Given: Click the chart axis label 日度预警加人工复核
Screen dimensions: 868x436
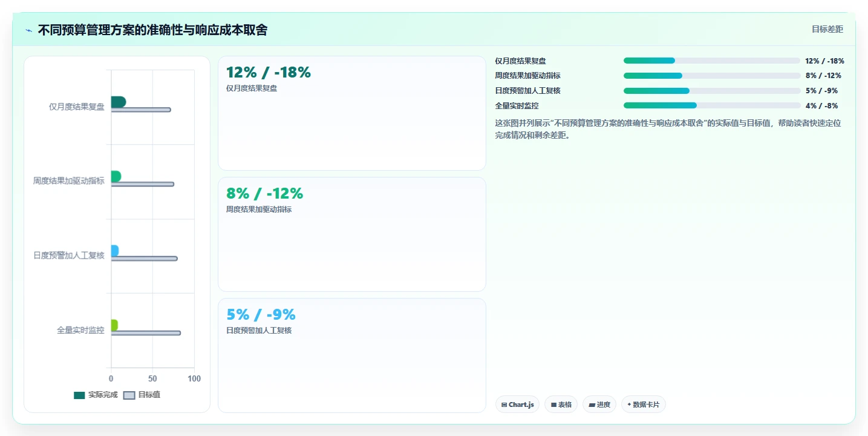Looking at the screenshot, I should [x=69, y=256].
